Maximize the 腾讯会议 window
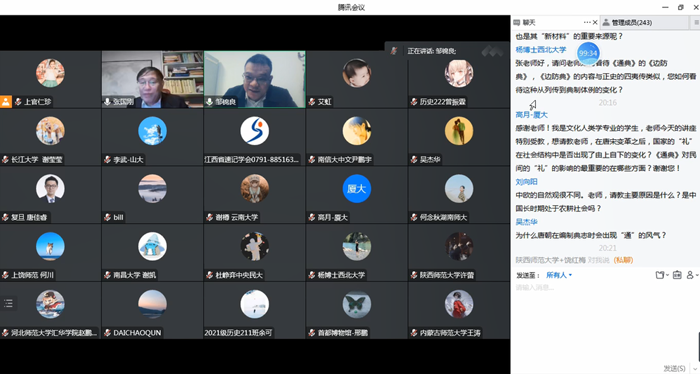Screen dimensions: 700x374 (x=680, y=7)
